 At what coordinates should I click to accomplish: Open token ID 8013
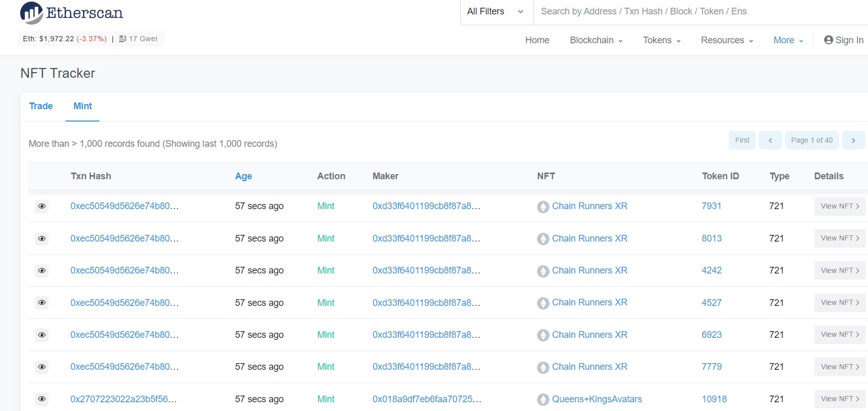pyautogui.click(x=711, y=238)
